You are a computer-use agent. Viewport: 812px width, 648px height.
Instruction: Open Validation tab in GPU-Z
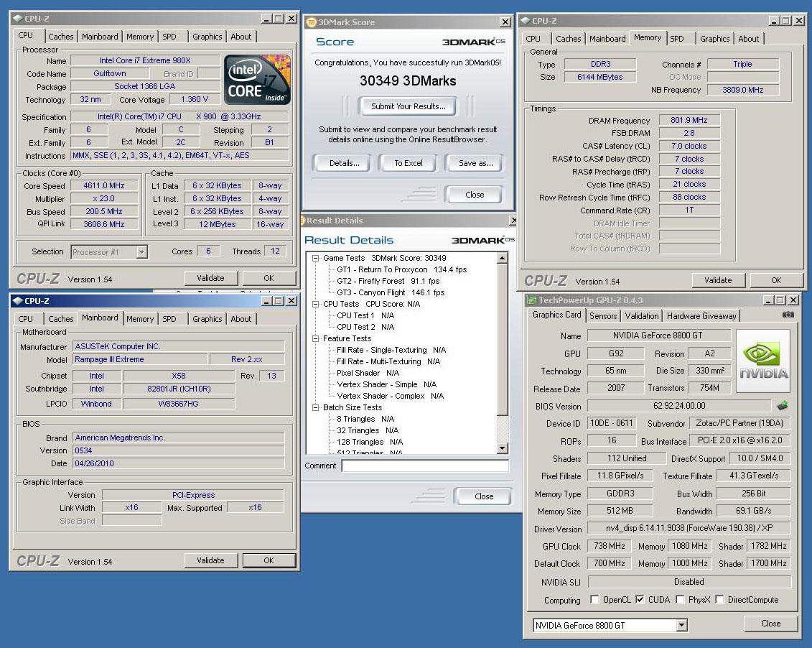tap(642, 316)
